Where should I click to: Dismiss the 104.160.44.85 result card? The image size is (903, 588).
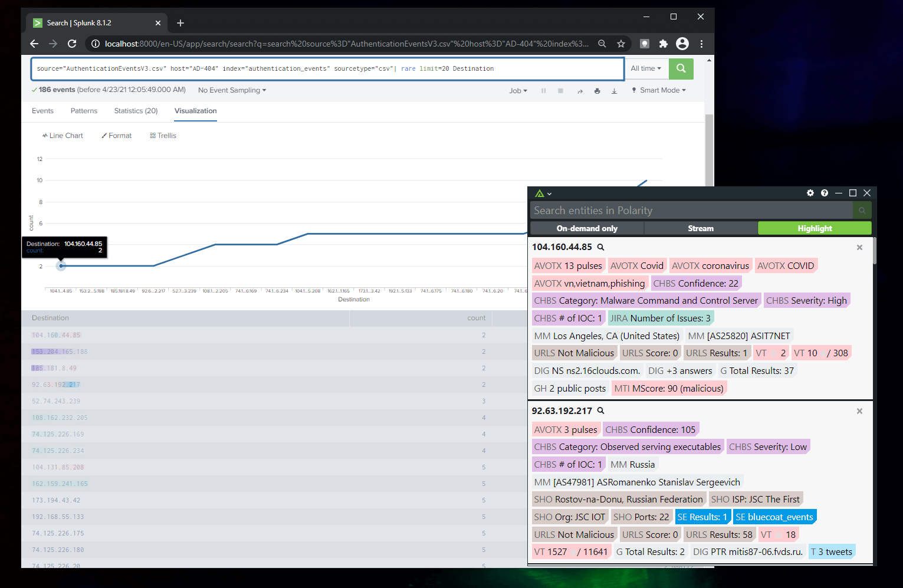(859, 247)
